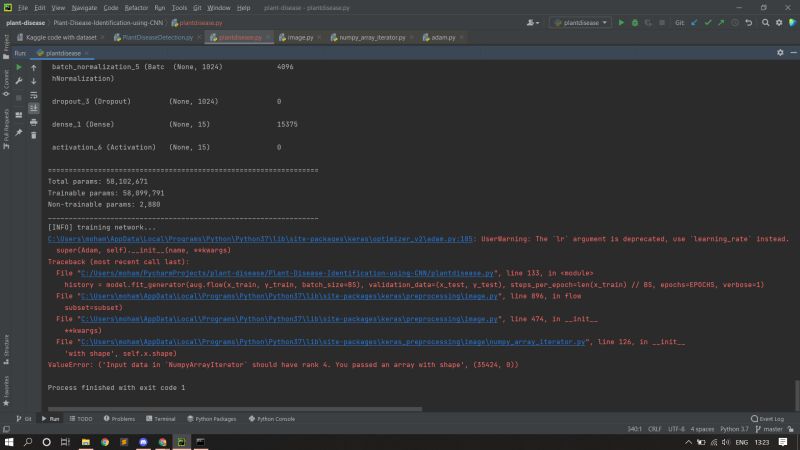Viewport: 800px width, 450px height.
Task: Commit changes with the green checkmark
Action: coord(708,23)
